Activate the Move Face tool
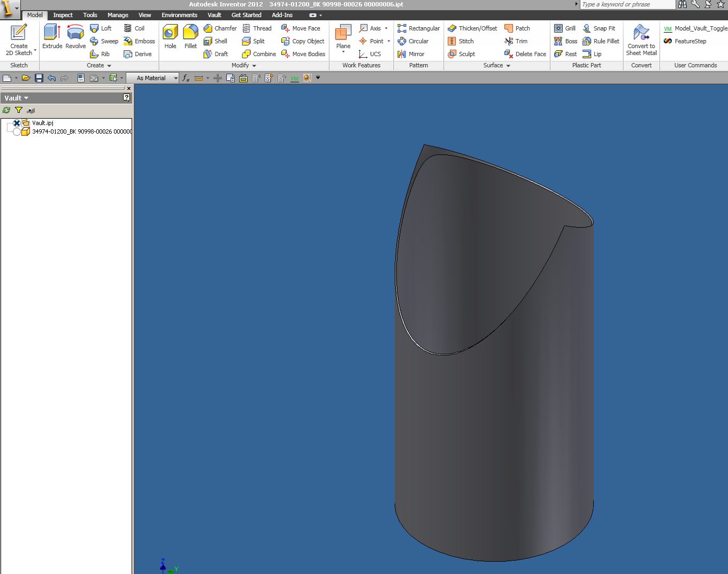728x574 pixels. (x=301, y=28)
